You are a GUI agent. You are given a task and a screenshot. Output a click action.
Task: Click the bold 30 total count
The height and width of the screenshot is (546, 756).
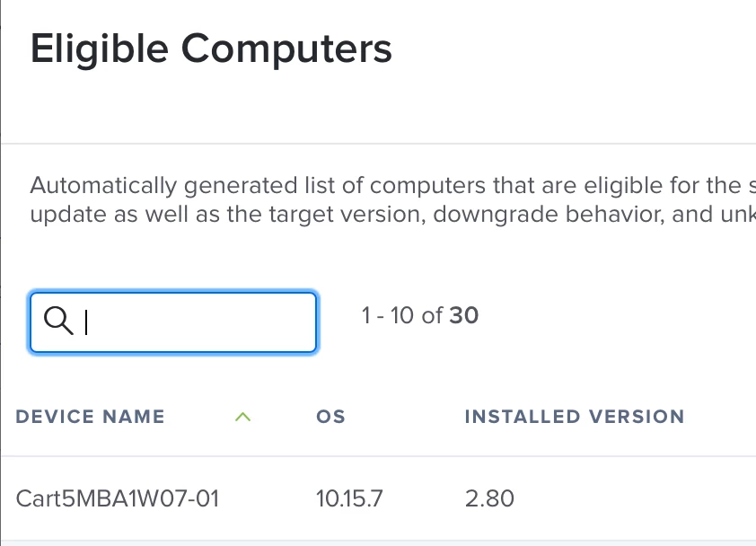point(464,316)
